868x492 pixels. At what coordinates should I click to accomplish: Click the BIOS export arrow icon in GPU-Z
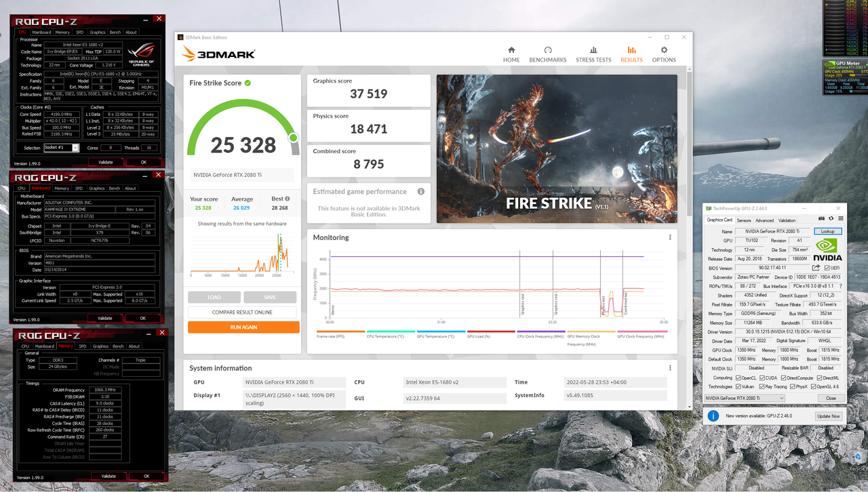tap(816, 268)
